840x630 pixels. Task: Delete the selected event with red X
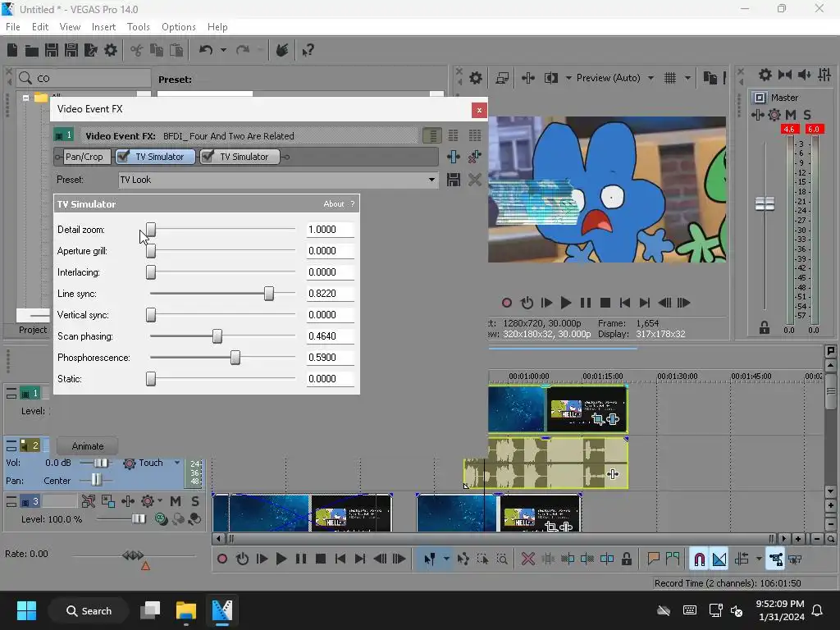click(527, 559)
